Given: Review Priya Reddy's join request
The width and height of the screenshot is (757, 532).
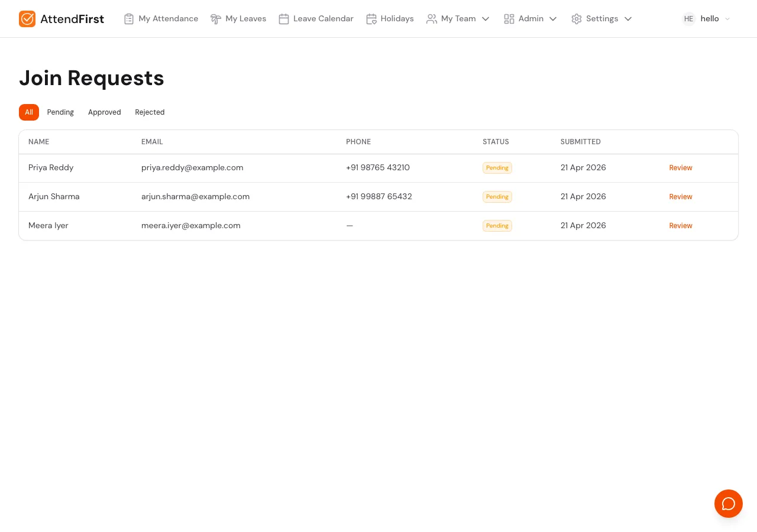Looking at the screenshot, I should tap(680, 168).
